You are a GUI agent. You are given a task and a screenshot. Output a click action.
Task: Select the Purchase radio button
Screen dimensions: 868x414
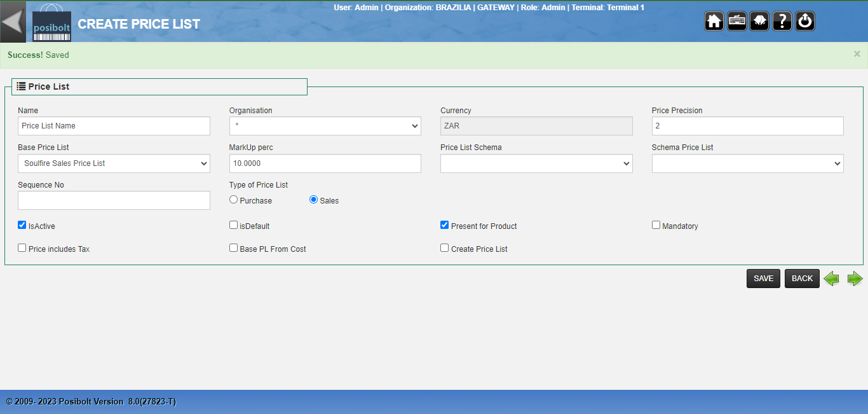234,200
